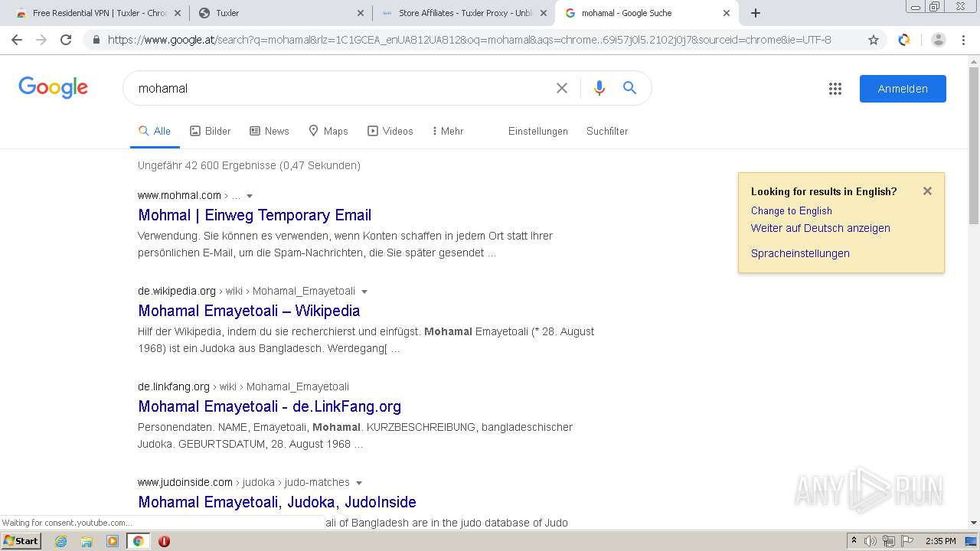The height and width of the screenshot is (551, 980).
Task: Click the red Opera-style taskbar icon
Action: click(164, 541)
